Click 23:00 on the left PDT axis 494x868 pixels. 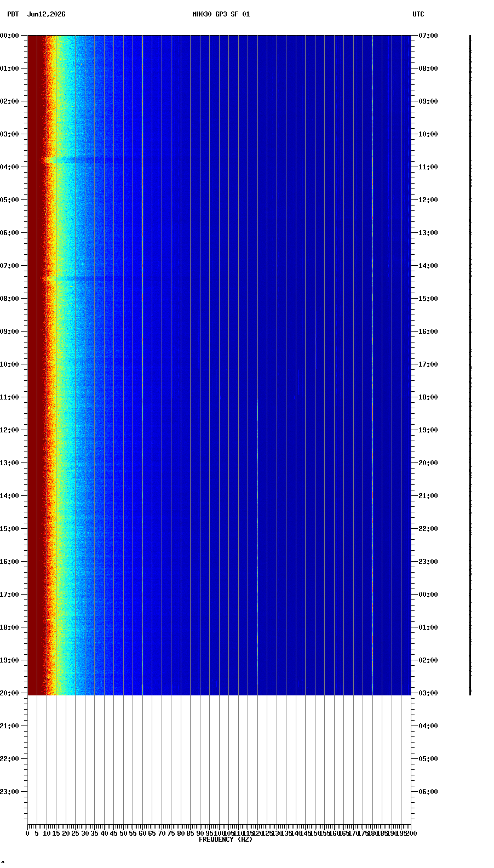point(9,792)
